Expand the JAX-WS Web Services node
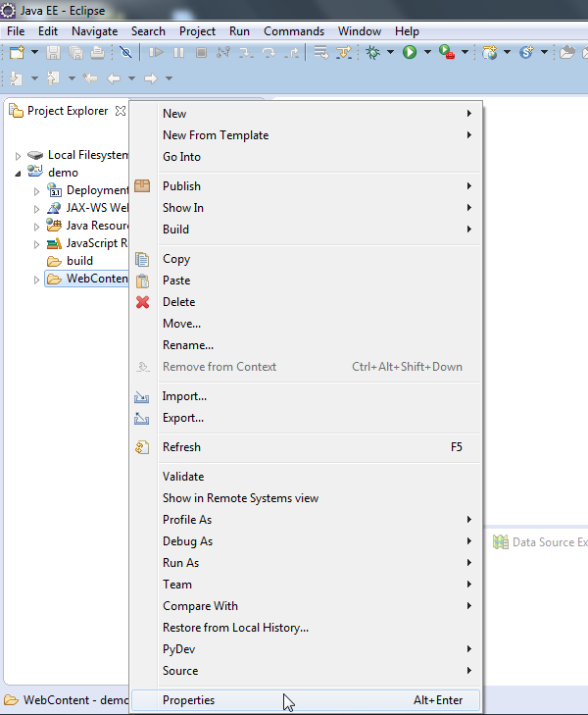Viewport: 588px width, 715px height. [36, 209]
